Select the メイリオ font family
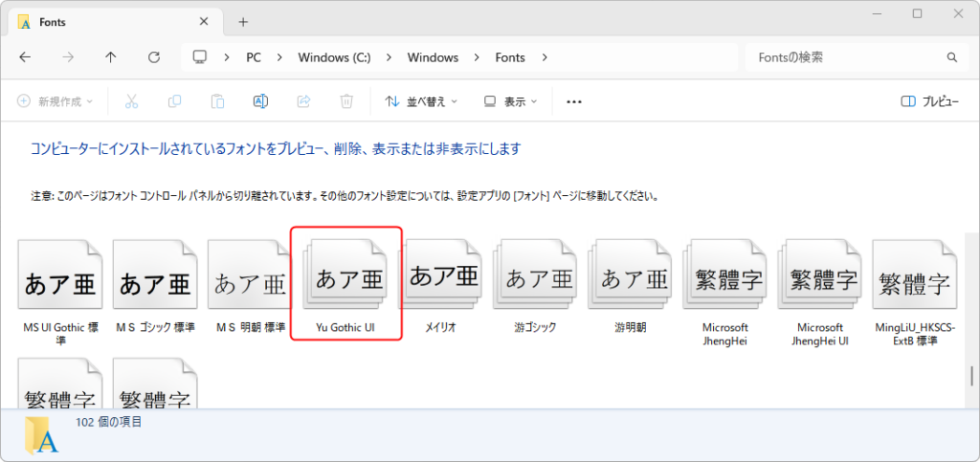Screen dimensions: 980x462 pyautogui.click(x=440, y=286)
